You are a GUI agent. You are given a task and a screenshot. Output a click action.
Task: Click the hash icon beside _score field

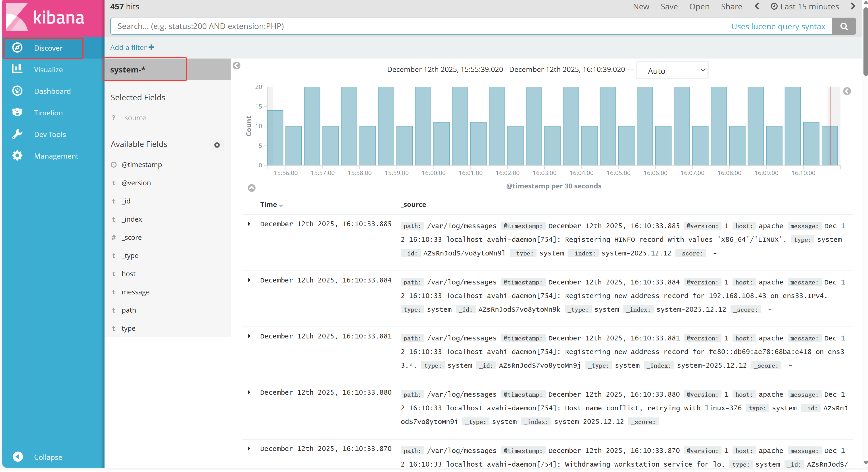click(x=114, y=237)
